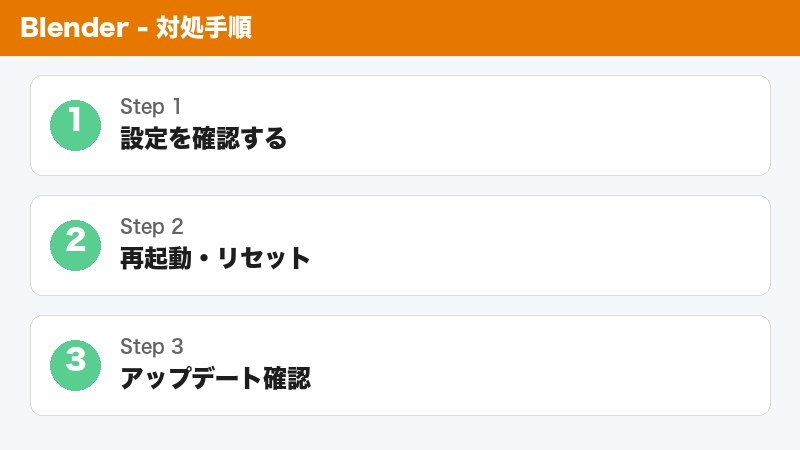Image resolution: width=800 pixels, height=450 pixels.
Task: Select the "Step 2" label
Action: pyautogui.click(x=151, y=227)
